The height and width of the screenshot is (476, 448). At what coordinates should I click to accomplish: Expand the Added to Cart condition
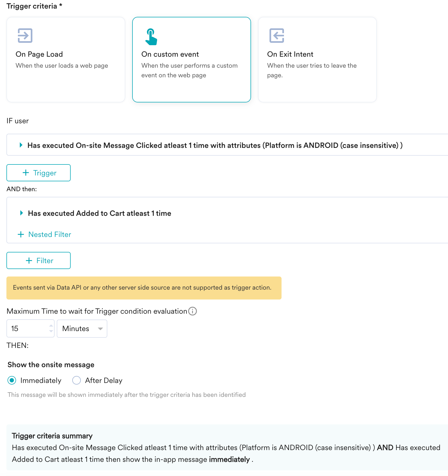(22, 213)
